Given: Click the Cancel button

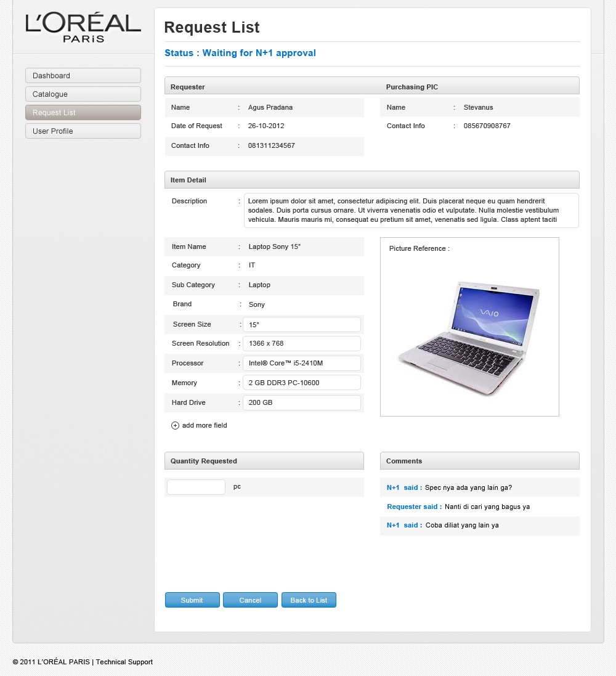Looking at the screenshot, I should pos(250,600).
